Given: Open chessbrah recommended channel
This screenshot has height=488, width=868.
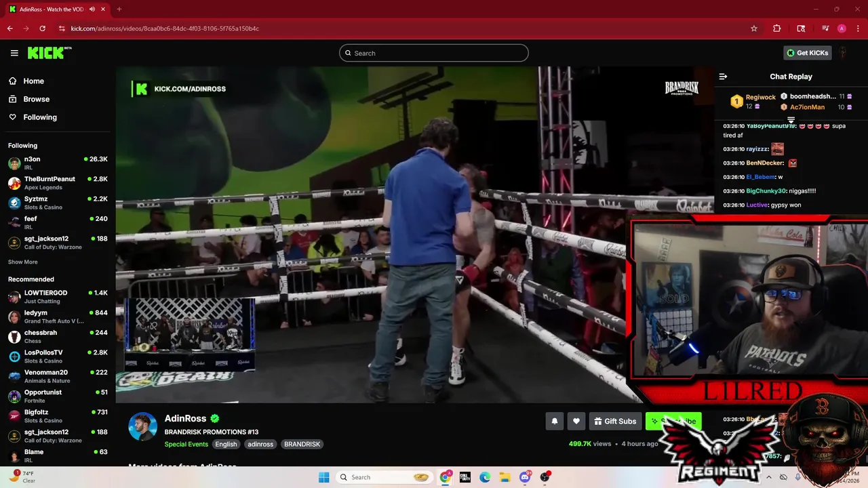Looking at the screenshot, I should [x=58, y=337].
